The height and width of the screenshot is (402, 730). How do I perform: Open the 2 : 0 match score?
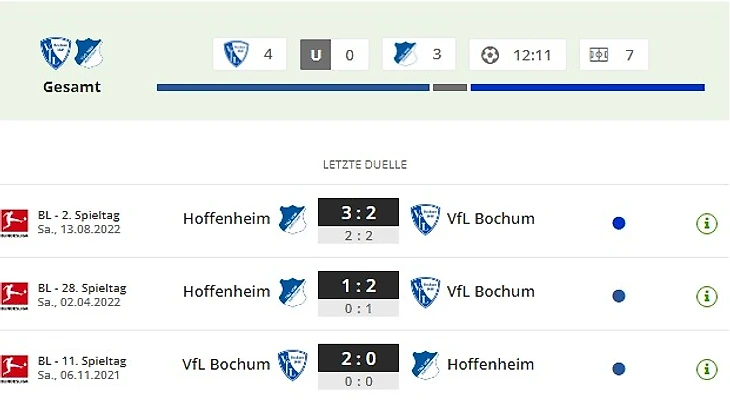(358, 358)
